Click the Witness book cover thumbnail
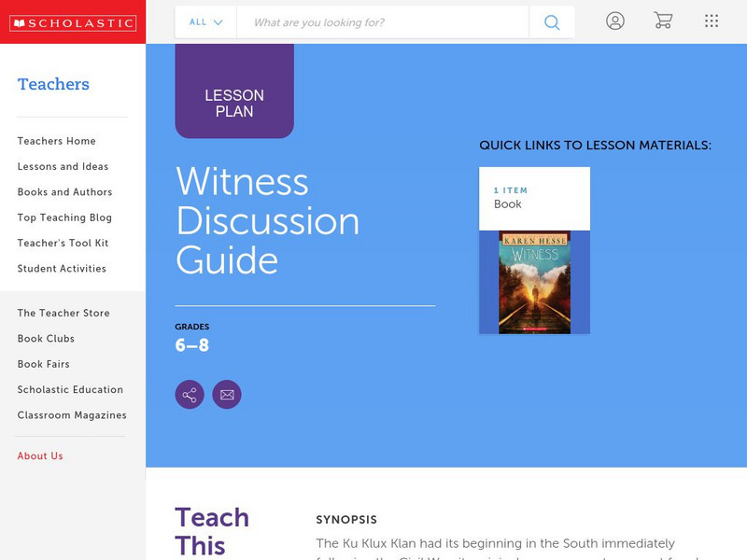The width and height of the screenshot is (747, 560). pyautogui.click(x=534, y=282)
